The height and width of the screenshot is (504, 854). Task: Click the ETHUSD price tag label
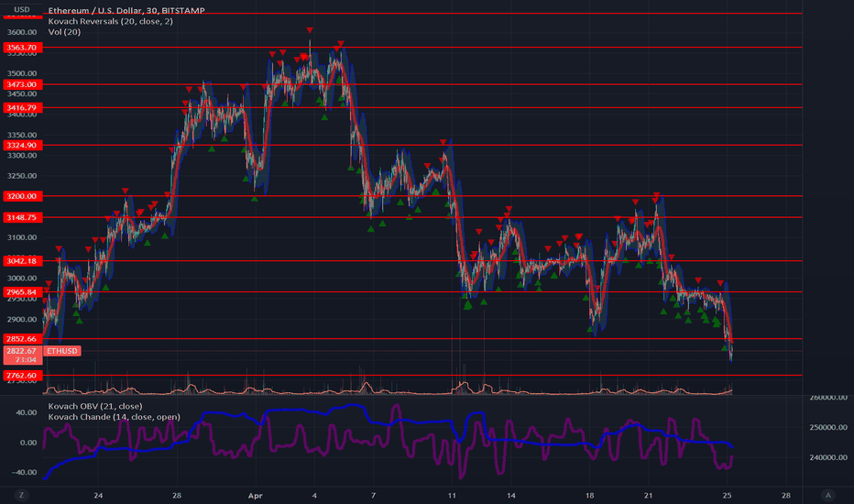click(62, 351)
